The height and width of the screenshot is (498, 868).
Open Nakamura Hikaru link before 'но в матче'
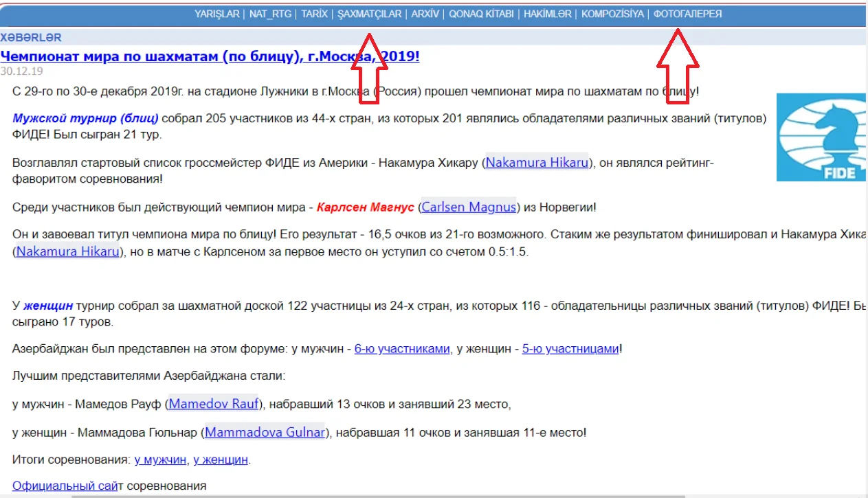tap(68, 251)
